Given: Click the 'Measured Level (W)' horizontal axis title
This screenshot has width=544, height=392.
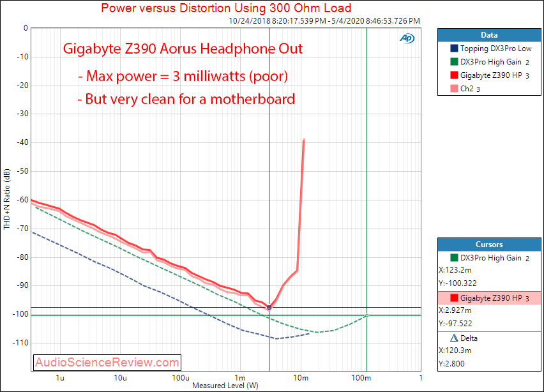Looking at the screenshot, I should [x=225, y=386].
